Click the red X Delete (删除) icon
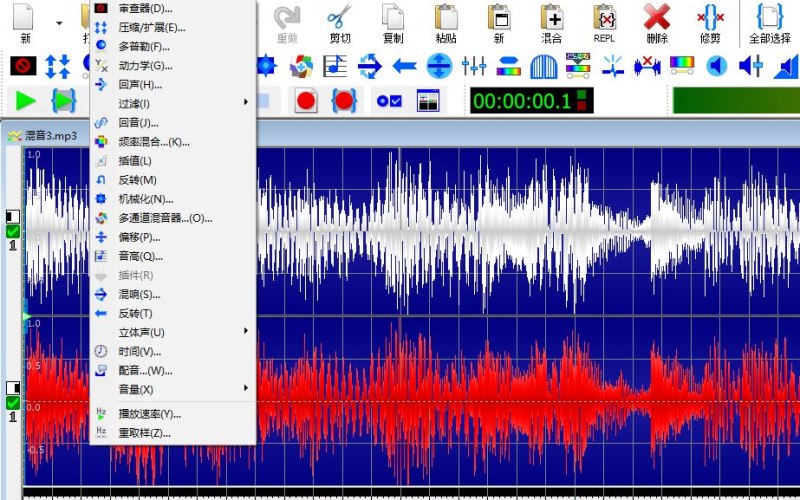Viewport: 800px width, 500px height. point(657,18)
